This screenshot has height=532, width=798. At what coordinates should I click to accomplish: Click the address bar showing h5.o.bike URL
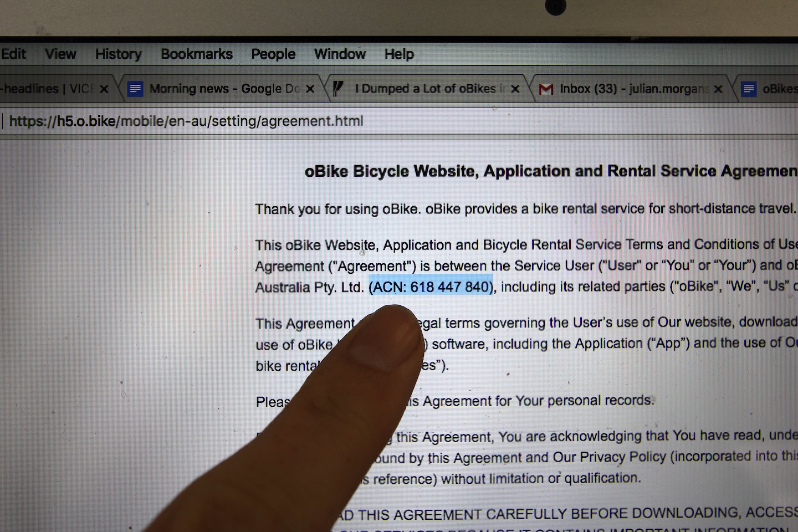point(399,121)
